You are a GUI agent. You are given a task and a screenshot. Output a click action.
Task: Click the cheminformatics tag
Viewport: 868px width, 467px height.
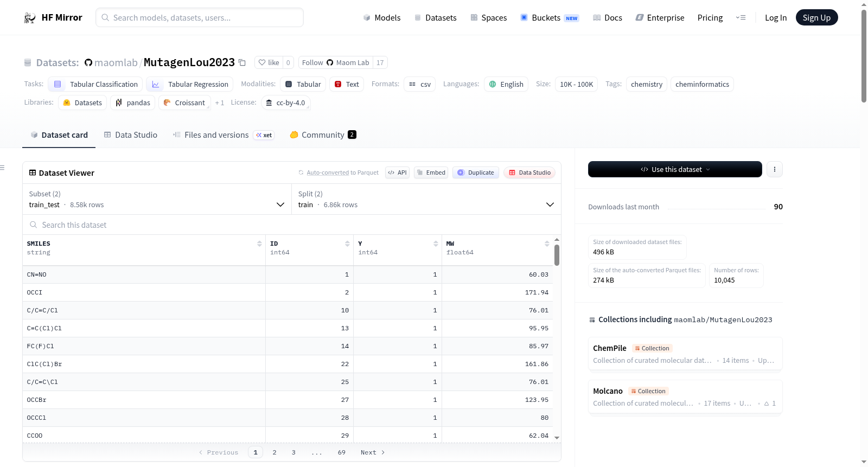coord(702,84)
